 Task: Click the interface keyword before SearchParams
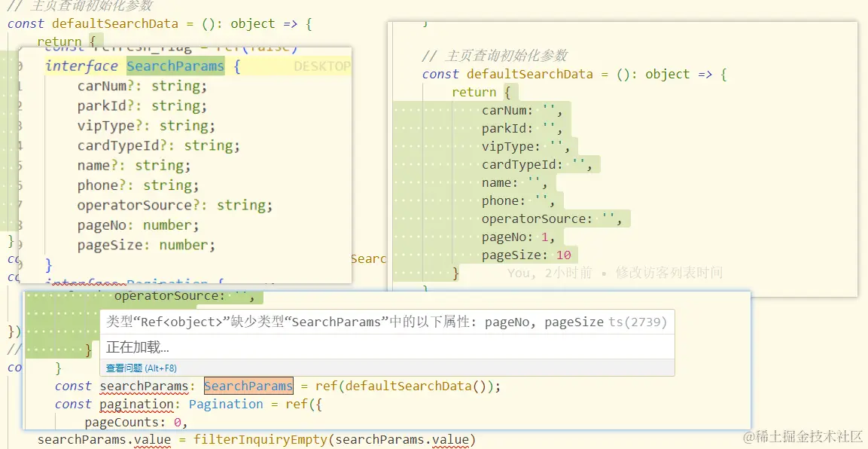[x=81, y=66]
